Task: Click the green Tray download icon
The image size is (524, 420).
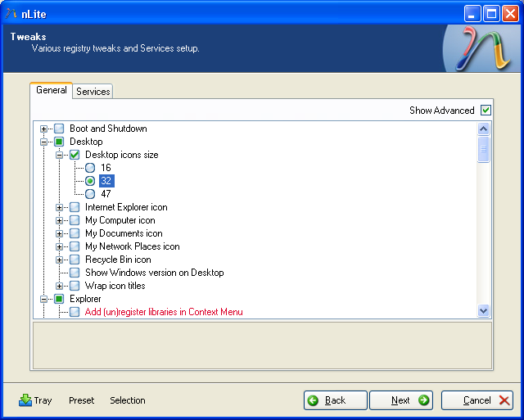Action: tap(25, 400)
